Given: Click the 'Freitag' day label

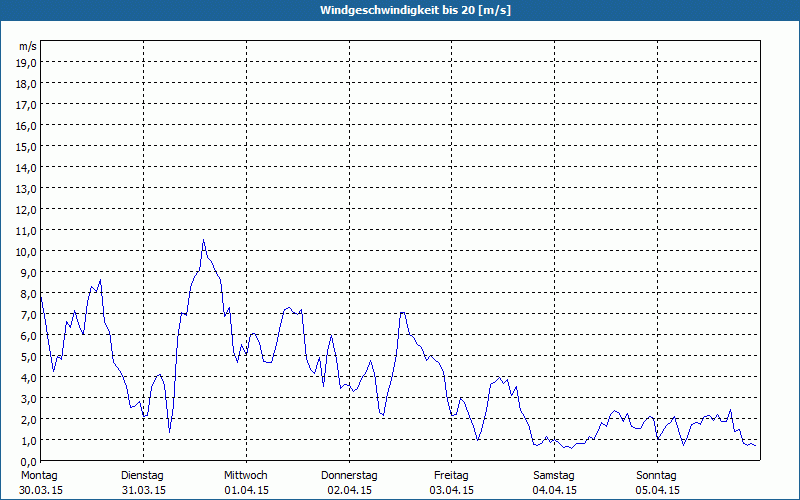Looking at the screenshot, I should (452, 476).
